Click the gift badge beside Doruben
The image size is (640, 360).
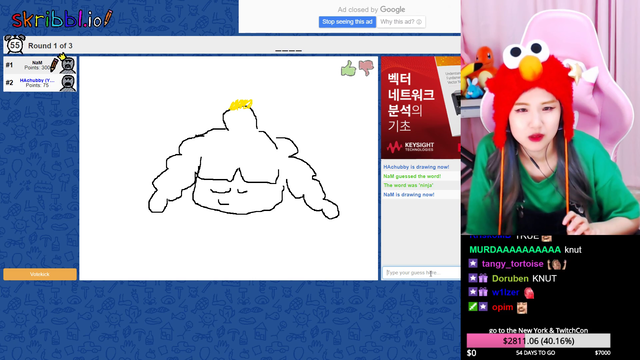pos(483,278)
